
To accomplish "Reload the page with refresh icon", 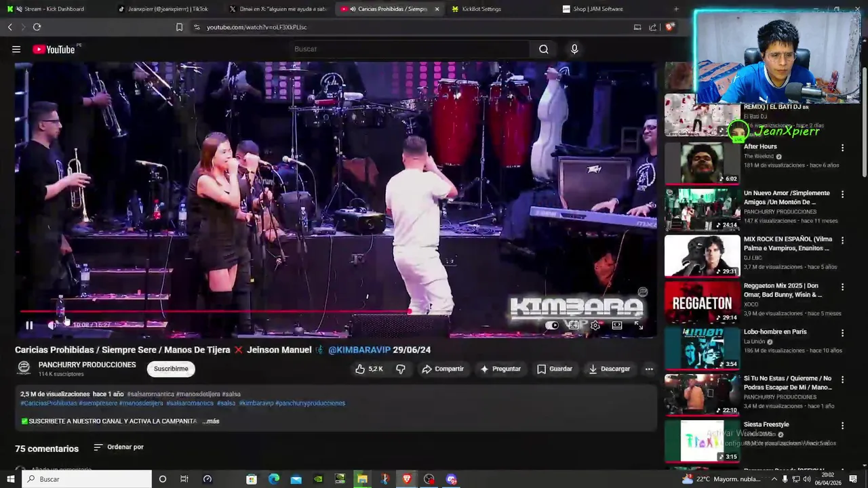I will point(37,27).
